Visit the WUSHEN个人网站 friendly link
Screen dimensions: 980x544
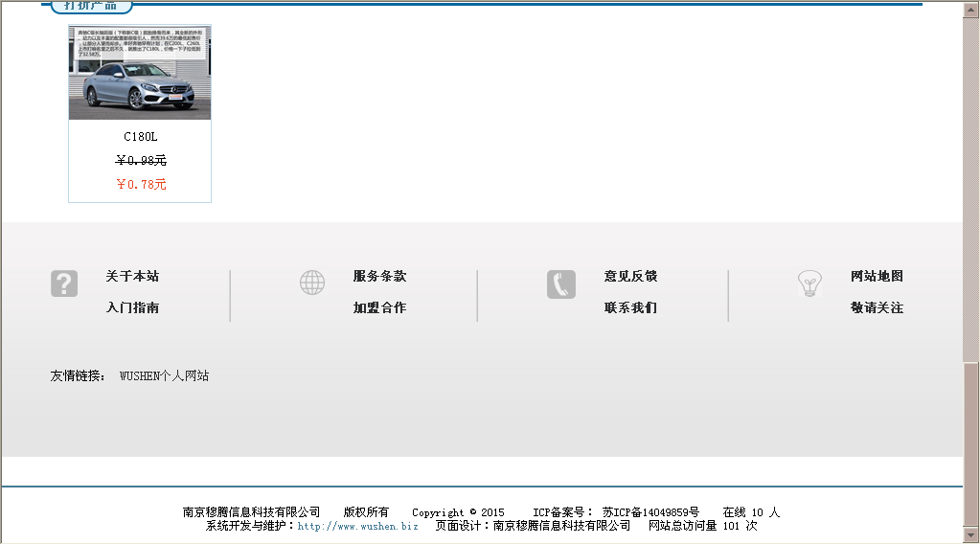click(164, 376)
